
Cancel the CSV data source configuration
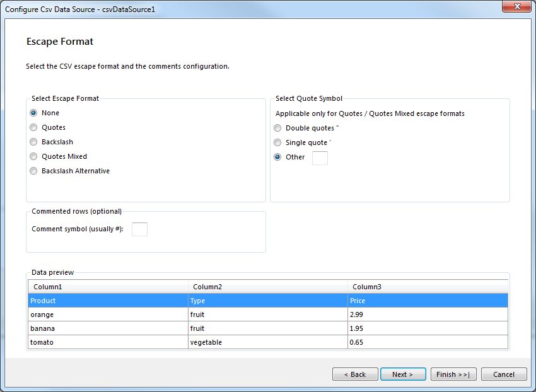click(504, 374)
